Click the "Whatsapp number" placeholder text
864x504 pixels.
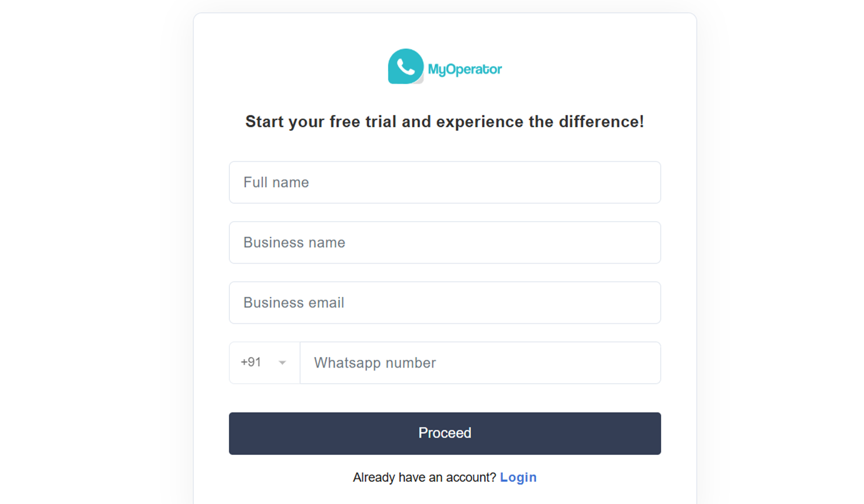click(x=375, y=363)
